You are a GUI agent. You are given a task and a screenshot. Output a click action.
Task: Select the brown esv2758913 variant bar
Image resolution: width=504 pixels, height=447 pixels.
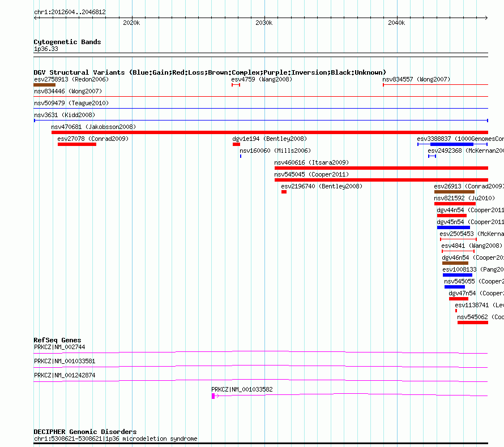(44, 85)
